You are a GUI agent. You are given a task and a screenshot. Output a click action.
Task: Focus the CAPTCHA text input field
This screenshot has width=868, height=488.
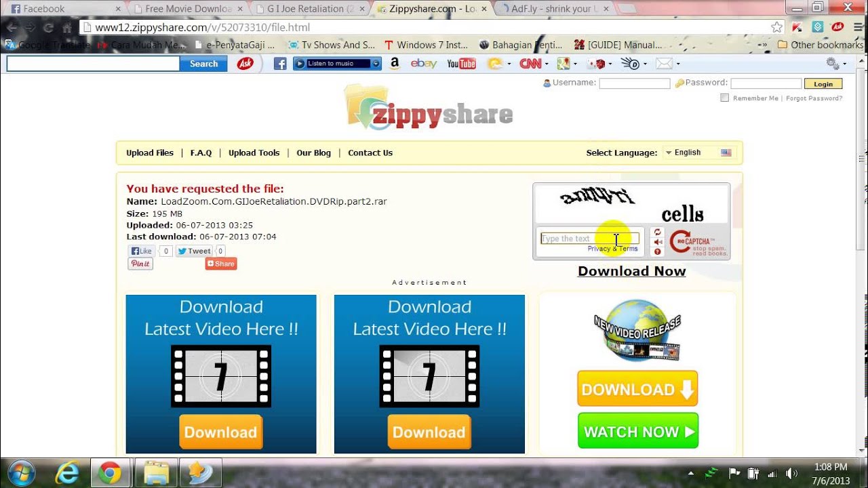[x=589, y=239]
